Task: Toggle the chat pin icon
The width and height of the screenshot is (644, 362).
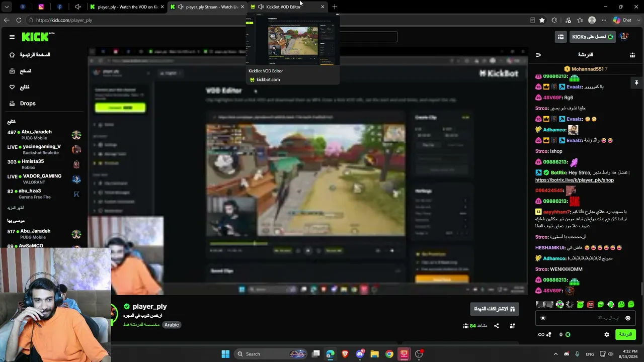Action: click(x=636, y=82)
